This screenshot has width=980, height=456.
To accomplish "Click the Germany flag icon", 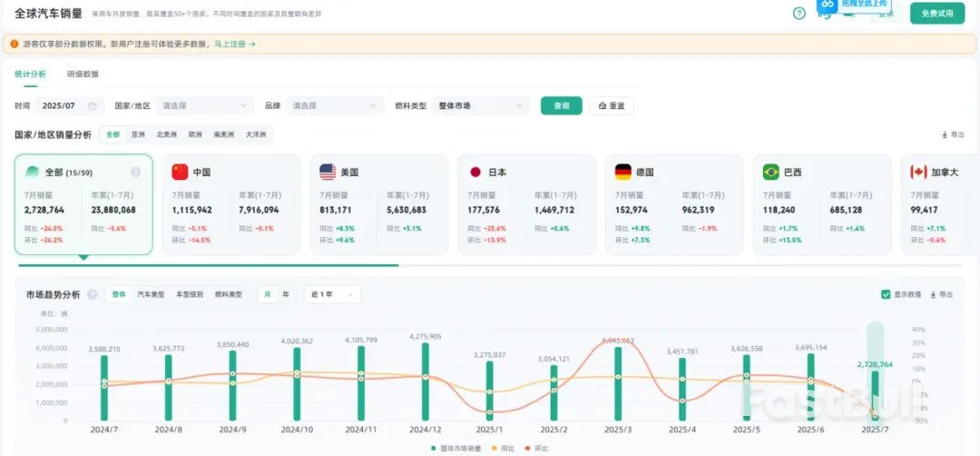I will [623, 172].
